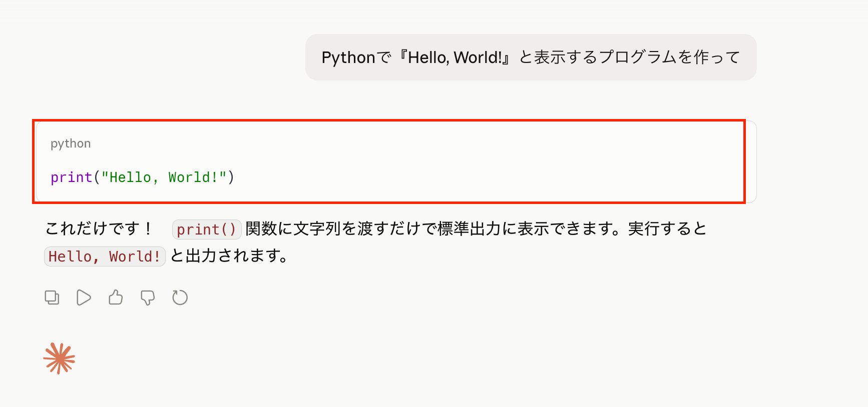
Task: Click the green "Hello, World!" string in code
Action: 164,177
